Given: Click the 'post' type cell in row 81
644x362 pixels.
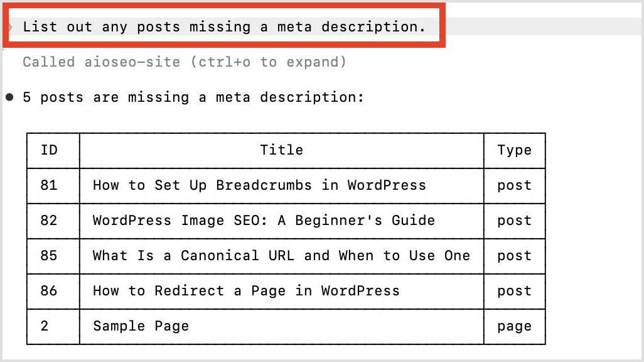Looking at the screenshot, I should tap(514, 186).
